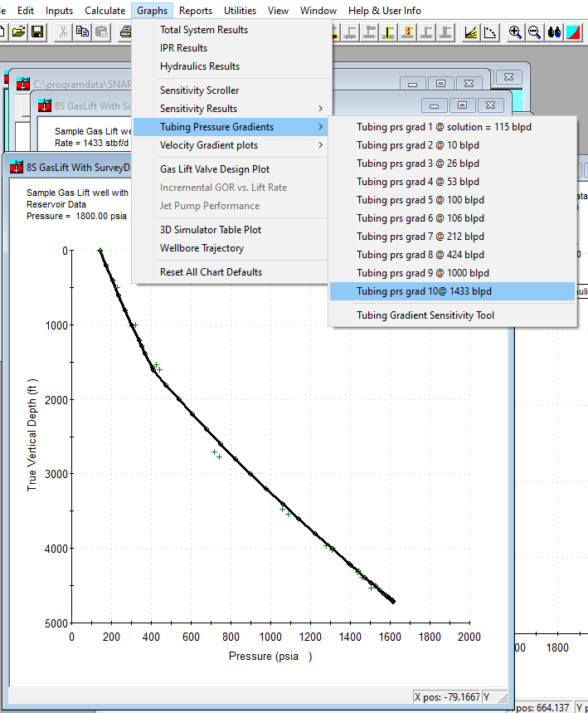Image resolution: width=588 pixels, height=713 pixels.
Task: Open the Tubing Gradient Sensitivity Tool
Action: tap(453, 315)
